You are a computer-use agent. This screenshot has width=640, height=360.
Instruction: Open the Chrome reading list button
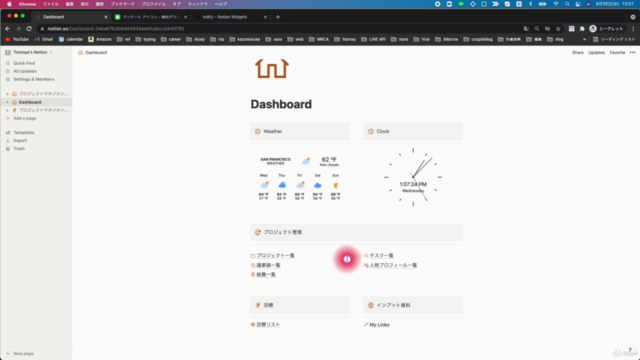(x=614, y=39)
